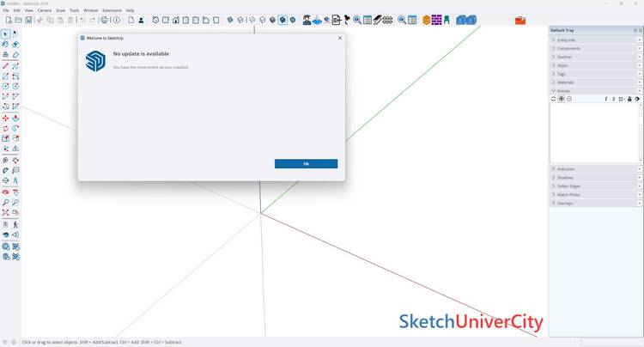This screenshot has width=644, height=347.
Task: Click the Print icon in toolbar
Action: (x=104, y=20)
